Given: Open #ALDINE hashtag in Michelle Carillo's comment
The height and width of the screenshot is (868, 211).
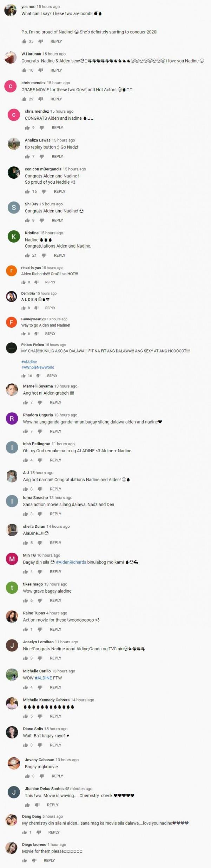Looking at the screenshot, I should pos(44,678).
